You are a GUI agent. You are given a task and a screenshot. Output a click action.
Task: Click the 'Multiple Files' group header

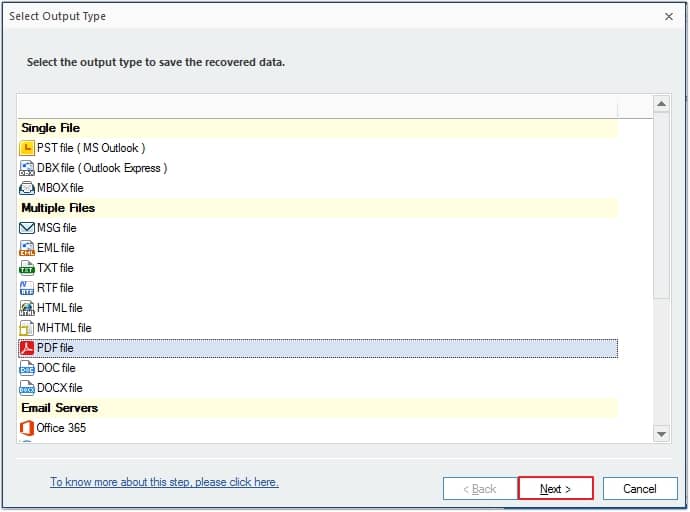click(318, 208)
